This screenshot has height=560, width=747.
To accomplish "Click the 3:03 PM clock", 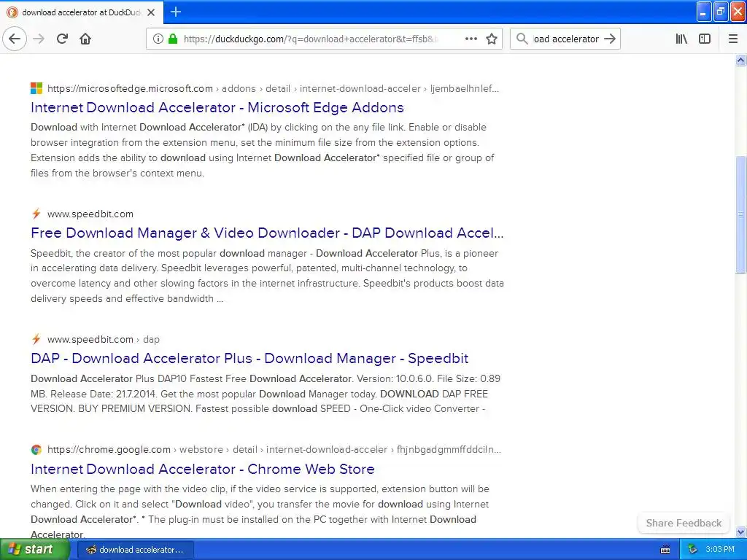I will 720,550.
